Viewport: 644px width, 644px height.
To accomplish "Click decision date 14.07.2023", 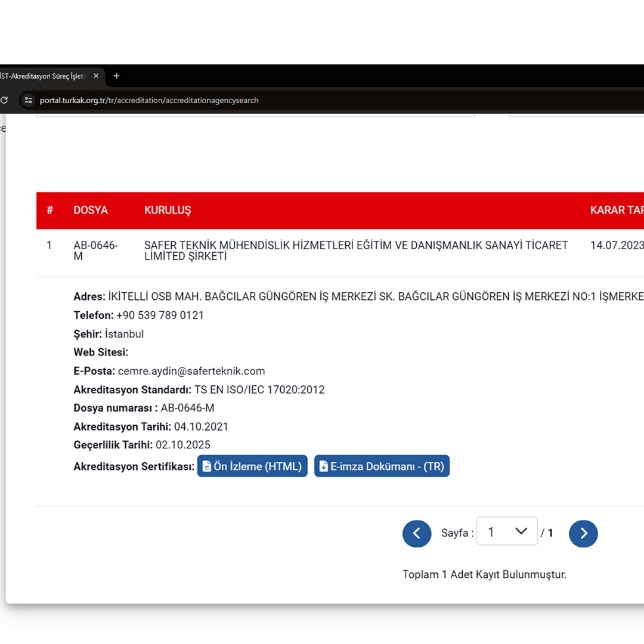I will coord(617,245).
